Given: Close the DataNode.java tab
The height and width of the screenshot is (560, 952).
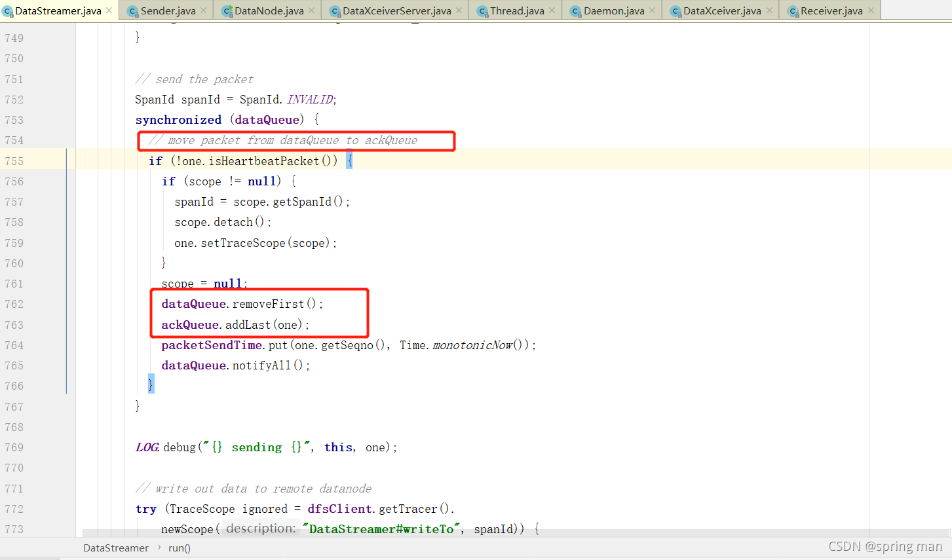Looking at the screenshot, I should pos(311,10).
